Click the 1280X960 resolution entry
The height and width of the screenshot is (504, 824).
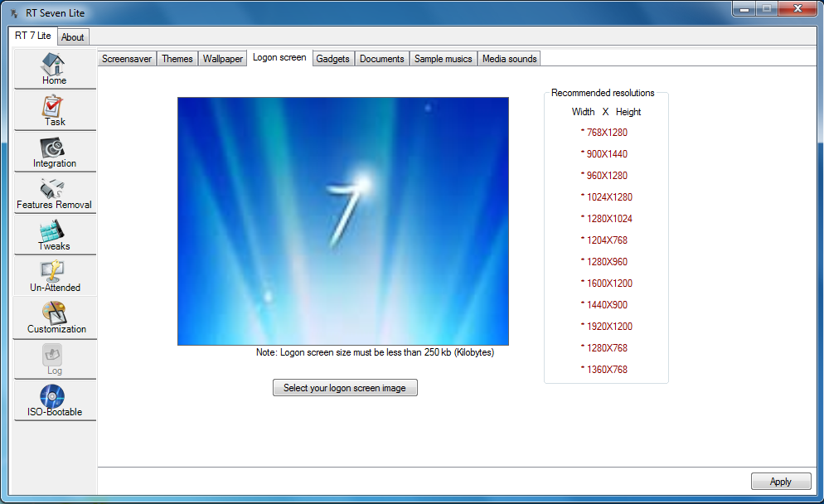pyautogui.click(x=604, y=262)
